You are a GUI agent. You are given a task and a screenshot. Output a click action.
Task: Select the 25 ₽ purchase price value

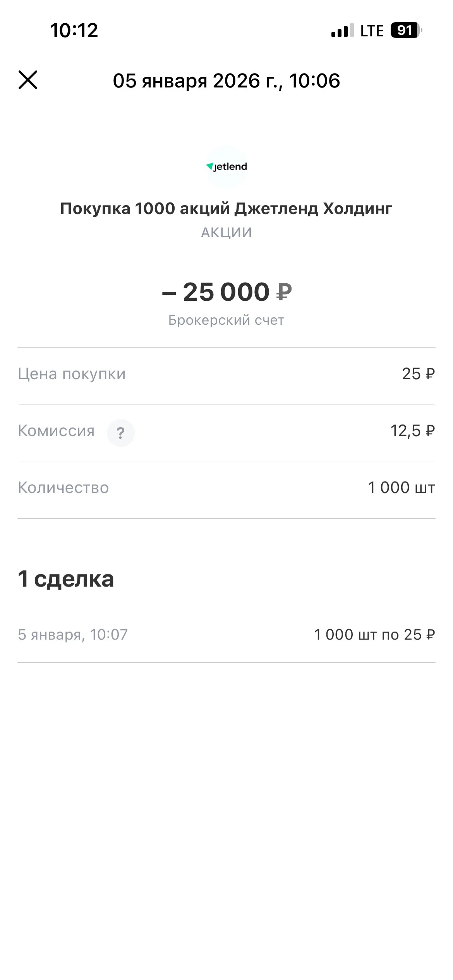(419, 374)
